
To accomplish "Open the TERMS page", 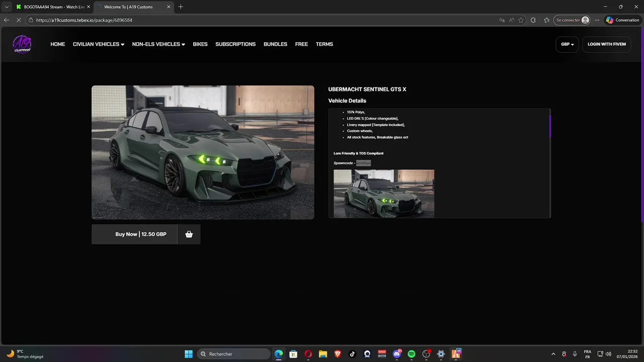I will click(x=325, y=44).
